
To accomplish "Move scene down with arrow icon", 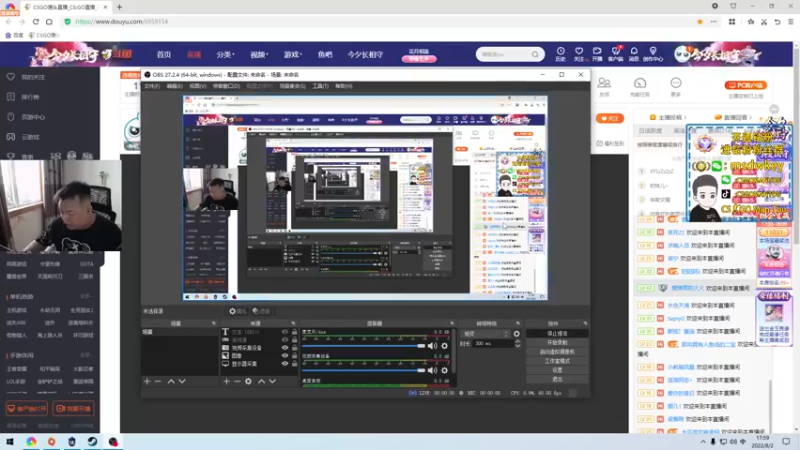I will (182, 381).
